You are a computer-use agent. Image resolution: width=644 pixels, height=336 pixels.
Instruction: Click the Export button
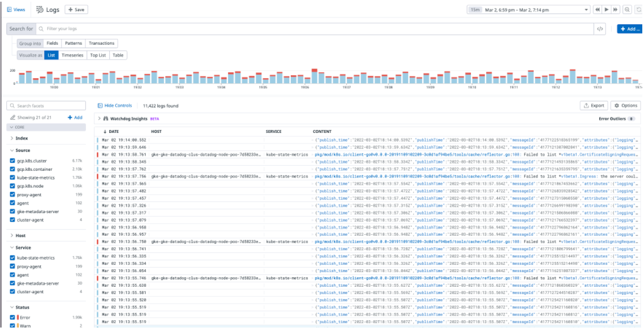coord(594,106)
